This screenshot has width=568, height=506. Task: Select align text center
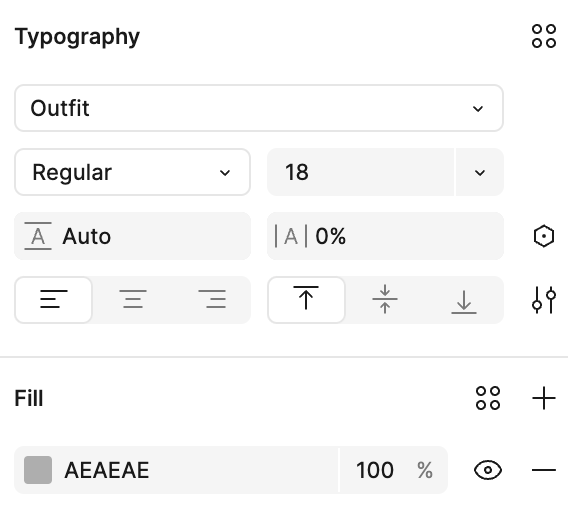pyautogui.click(x=133, y=300)
